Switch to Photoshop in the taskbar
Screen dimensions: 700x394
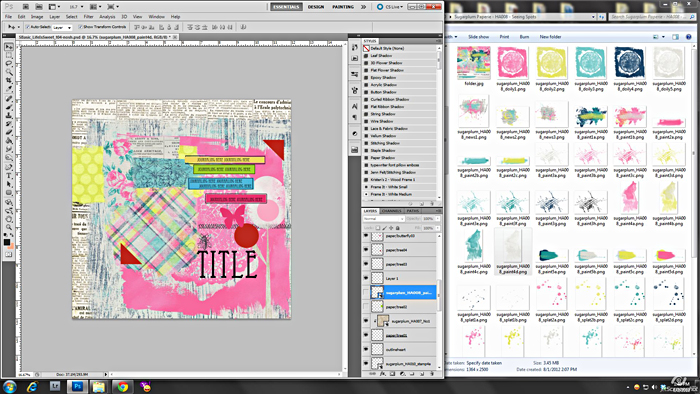(x=77, y=386)
